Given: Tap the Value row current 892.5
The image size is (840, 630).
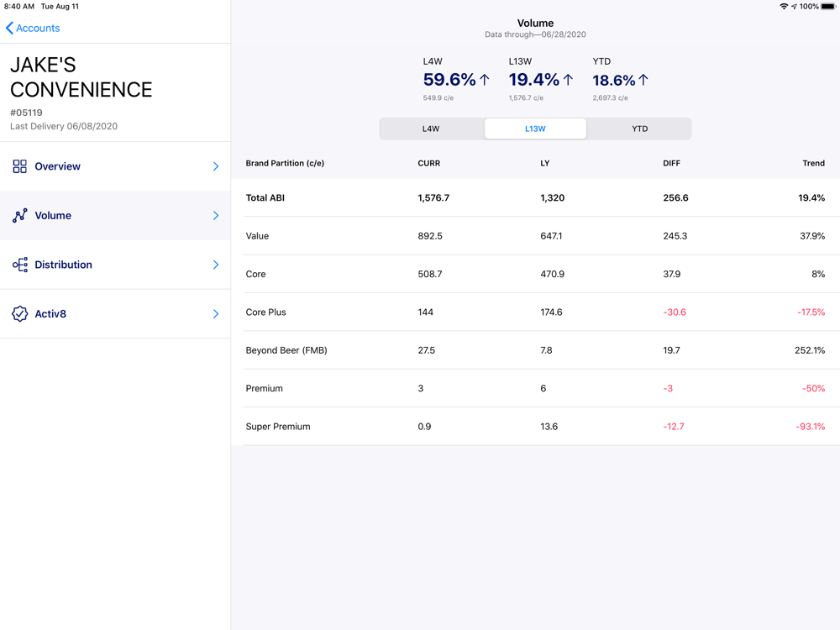Looking at the screenshot, I should pyautogui.click(x=430, y=236).
